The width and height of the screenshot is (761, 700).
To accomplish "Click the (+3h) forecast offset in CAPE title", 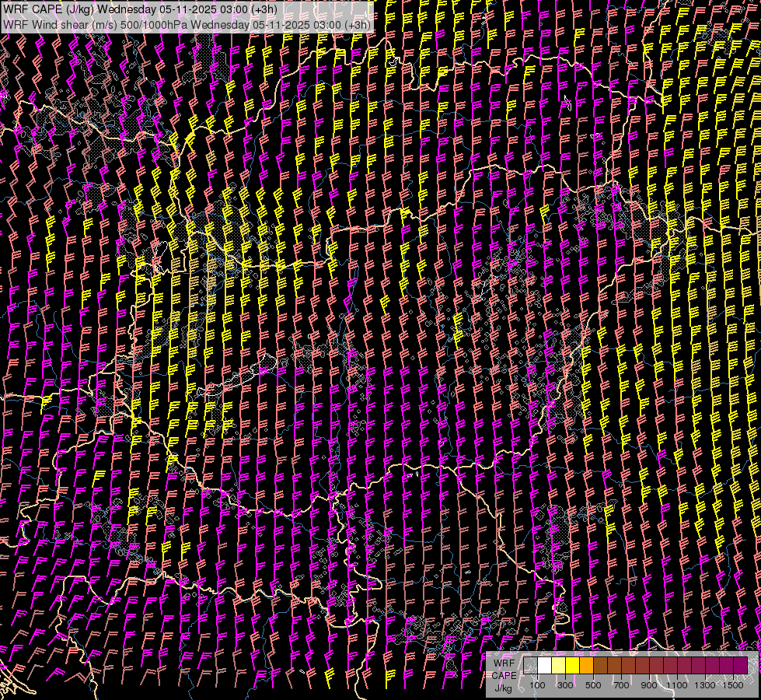I will (264, 9).
